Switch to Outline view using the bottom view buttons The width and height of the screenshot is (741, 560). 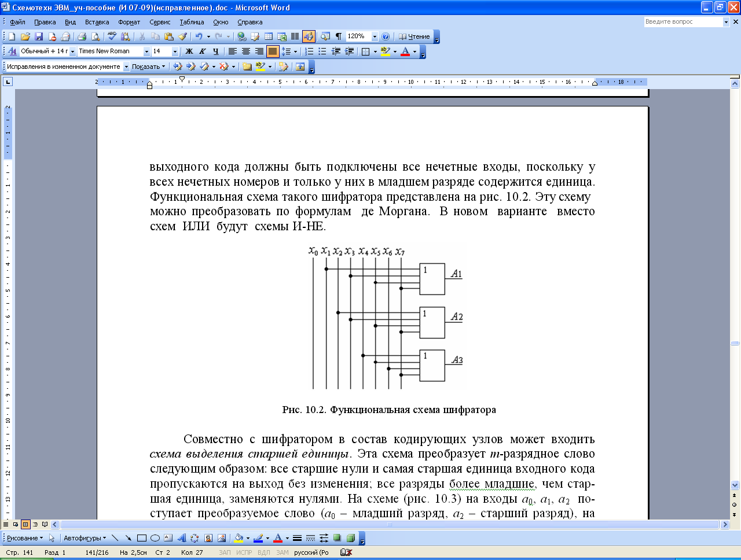pos(35,525)
